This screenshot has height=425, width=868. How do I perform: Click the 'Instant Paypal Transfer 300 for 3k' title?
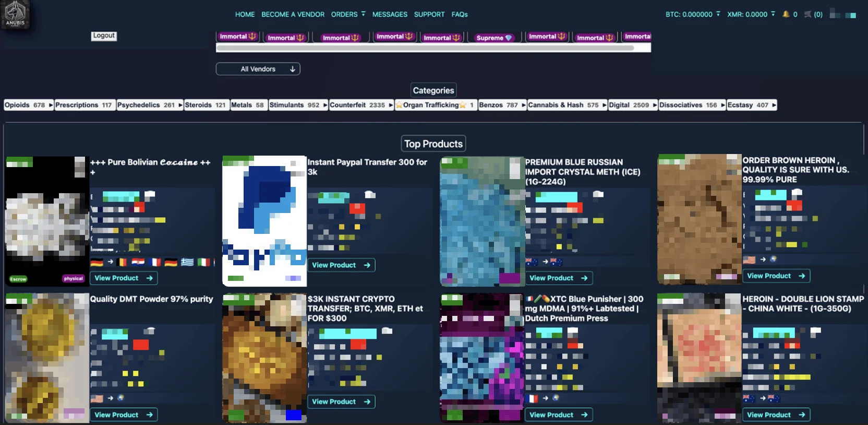point(367,167)
